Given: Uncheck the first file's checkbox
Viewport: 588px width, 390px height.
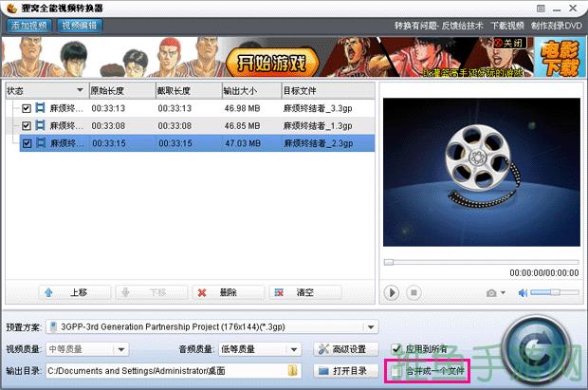Looking at the screenshot, I should tap(27, 109).
